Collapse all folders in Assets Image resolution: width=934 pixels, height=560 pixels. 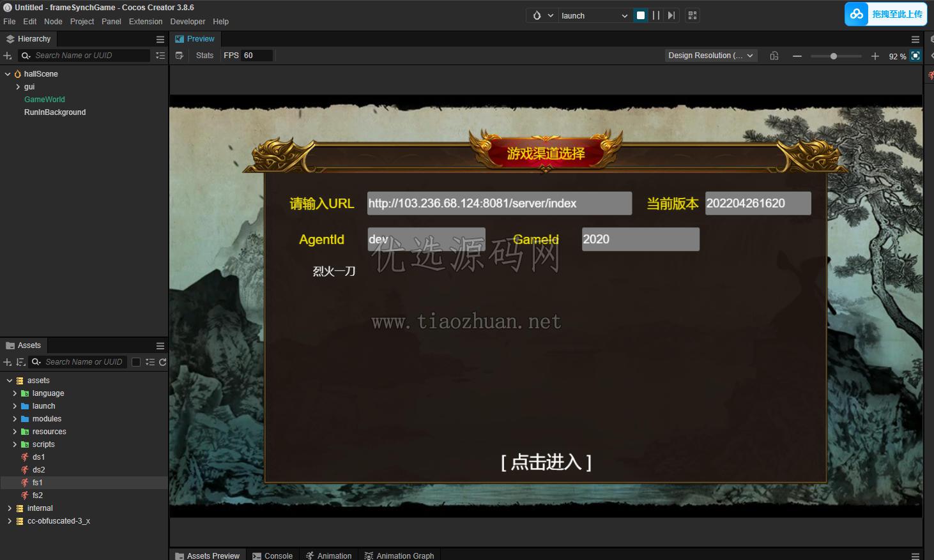[150, 362]
